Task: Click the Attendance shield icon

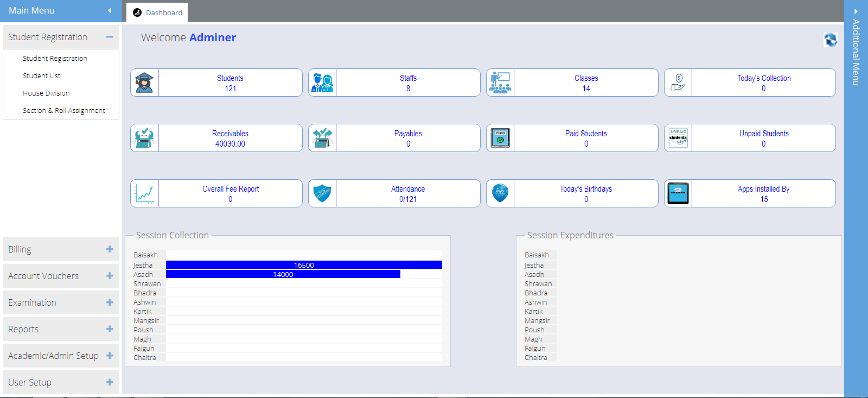Action: [x=322, y=193]
